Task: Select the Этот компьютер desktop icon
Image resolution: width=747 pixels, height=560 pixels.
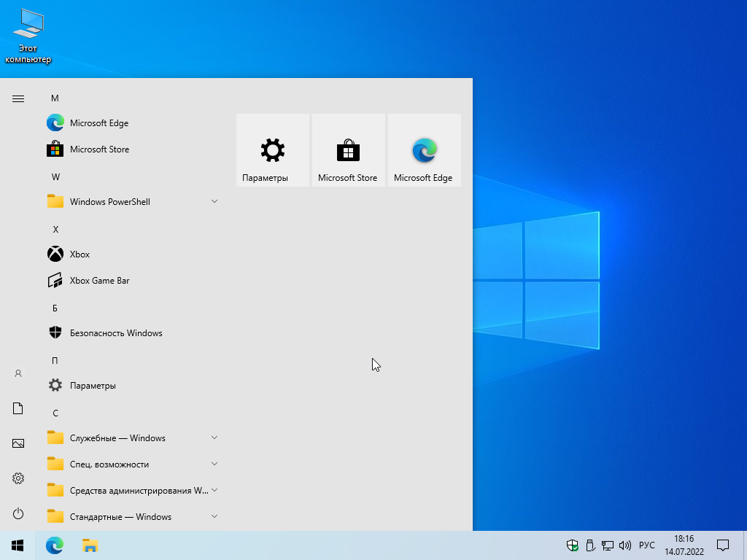Action: 28,36
